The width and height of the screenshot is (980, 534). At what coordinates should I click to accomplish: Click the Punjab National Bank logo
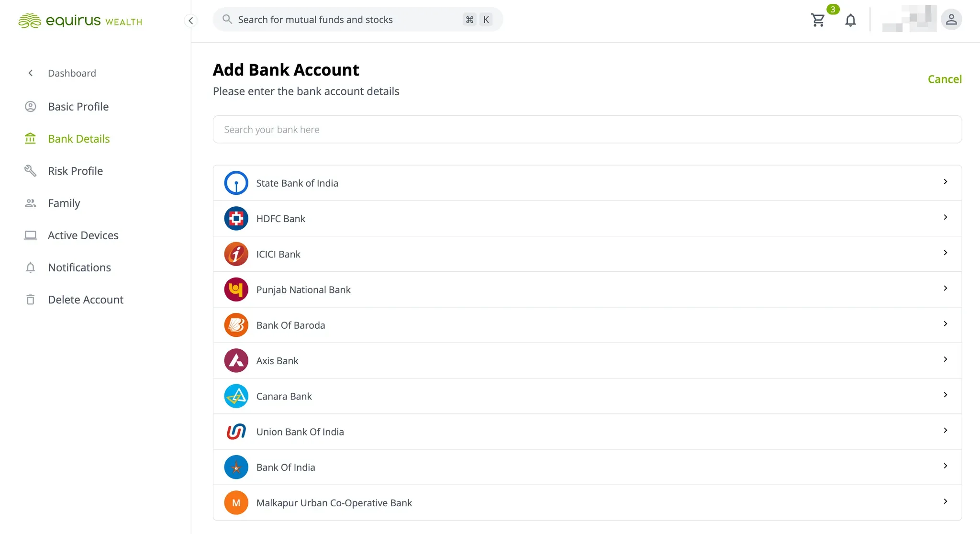(236, 289)
